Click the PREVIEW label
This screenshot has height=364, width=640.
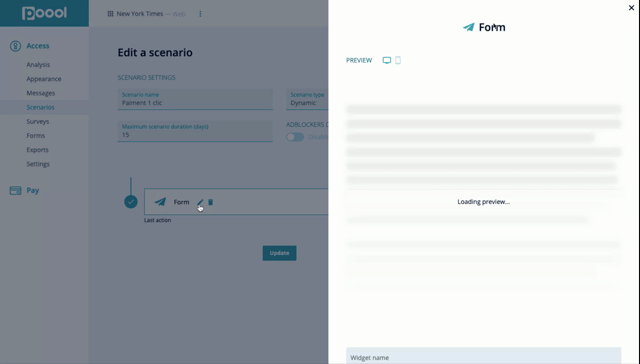click(359, 60)
